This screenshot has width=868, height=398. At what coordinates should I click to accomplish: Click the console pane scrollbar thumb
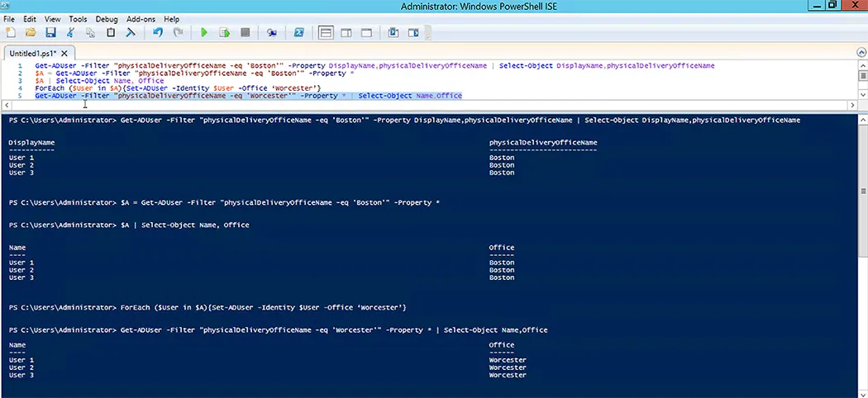pyautogui.click(x=863, y=191)
